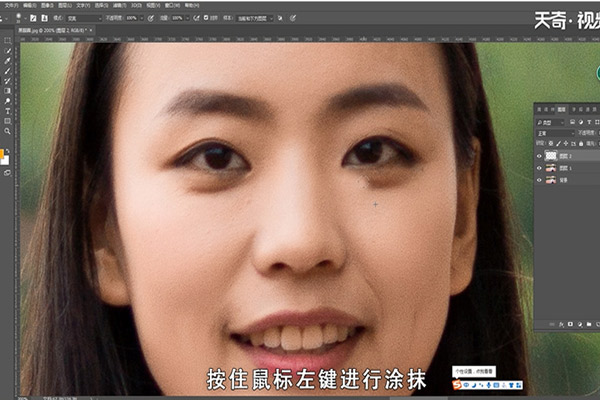Hide the background layer eye icon
Screen dimensions: 600x400
539,180
